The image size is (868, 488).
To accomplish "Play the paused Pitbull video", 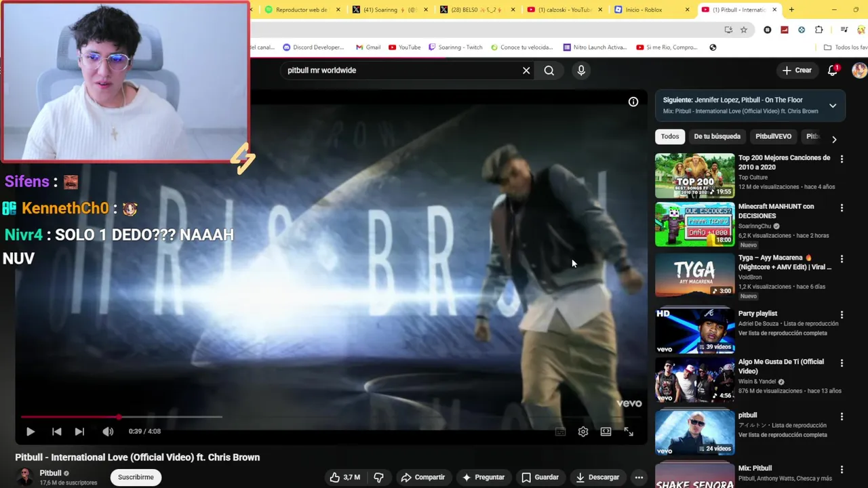I will [31, 432].
